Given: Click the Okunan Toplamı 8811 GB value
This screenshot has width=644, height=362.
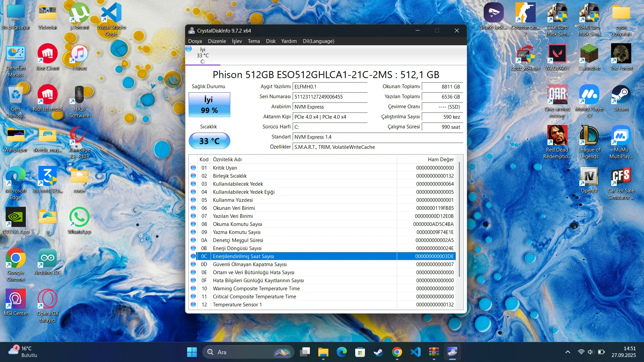Looking at the screenshot, I should 442,87.
